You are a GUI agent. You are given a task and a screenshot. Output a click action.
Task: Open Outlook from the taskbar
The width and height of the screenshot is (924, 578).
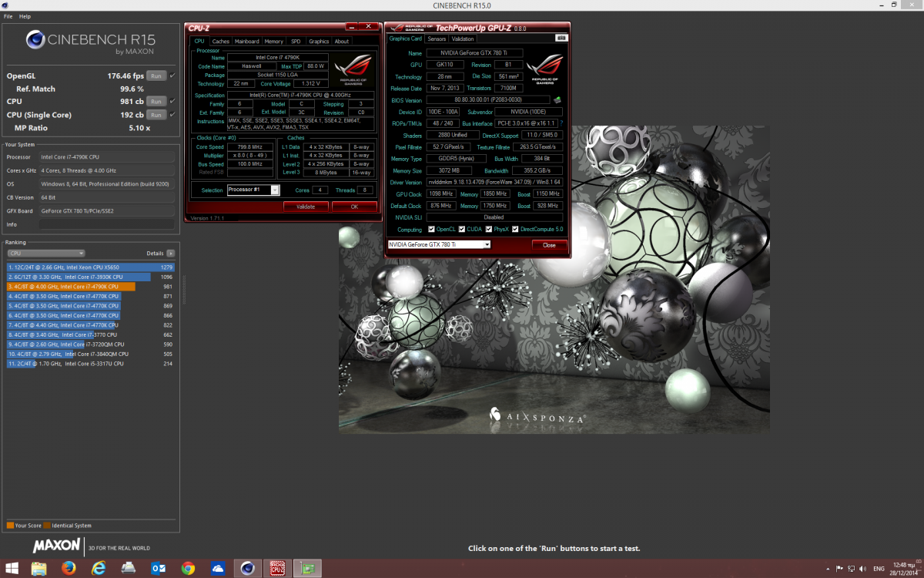point(159,568)
